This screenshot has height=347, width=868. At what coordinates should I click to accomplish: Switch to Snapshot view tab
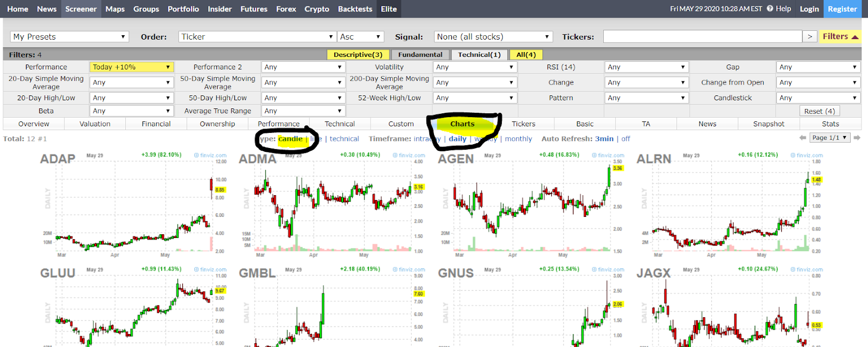coord(769,124)
